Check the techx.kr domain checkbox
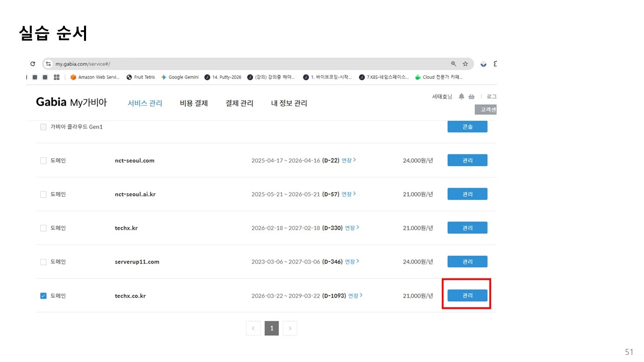Screen dimensions: 644x362 (x=43, y=228)
